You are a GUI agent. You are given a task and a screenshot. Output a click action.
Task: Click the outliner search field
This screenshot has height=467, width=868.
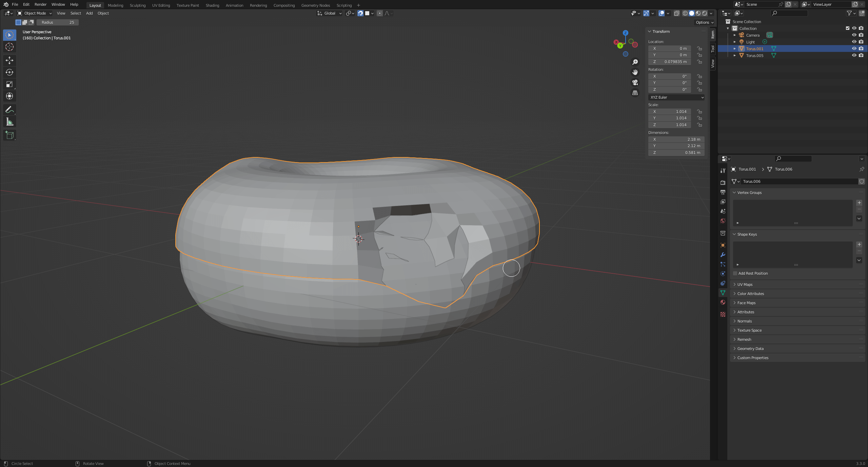[789, 13]
